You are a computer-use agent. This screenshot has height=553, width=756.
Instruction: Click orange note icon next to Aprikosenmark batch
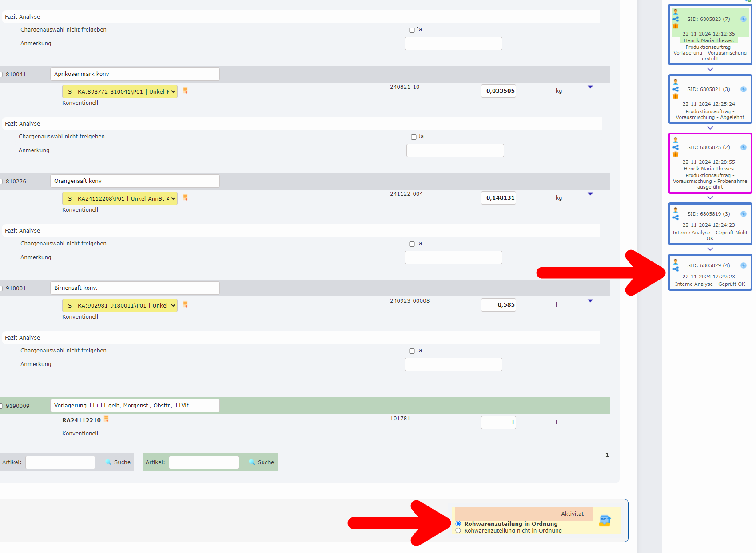(x=185, y=91)
